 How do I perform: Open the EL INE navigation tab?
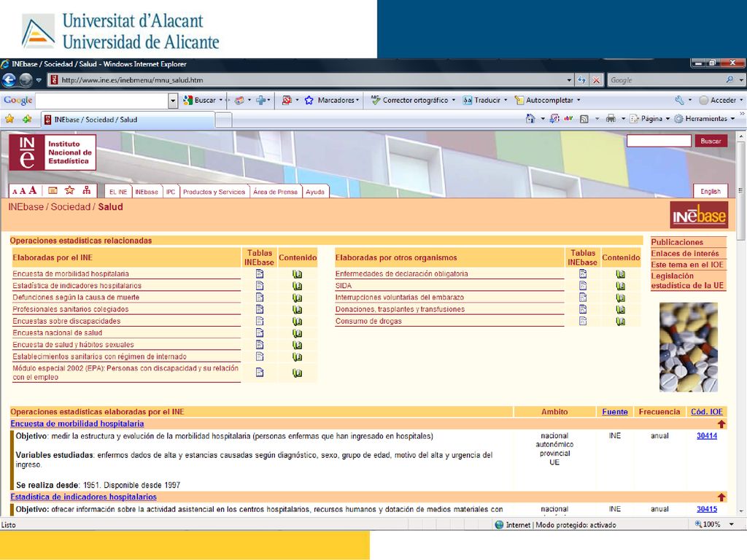point(118,192)
